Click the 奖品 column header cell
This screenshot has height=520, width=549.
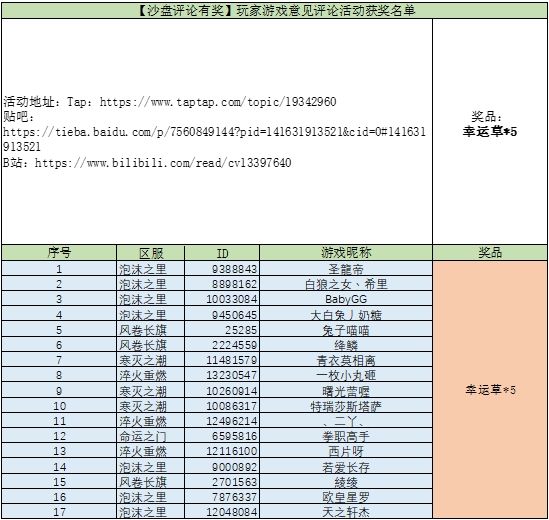[490, 253]
